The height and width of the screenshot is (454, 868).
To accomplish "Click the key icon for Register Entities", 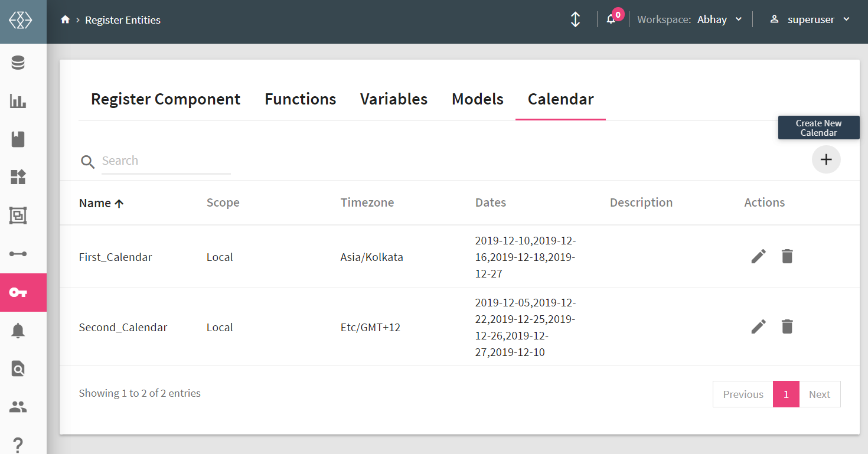I will pyautogui.click(x=17, y=292).
